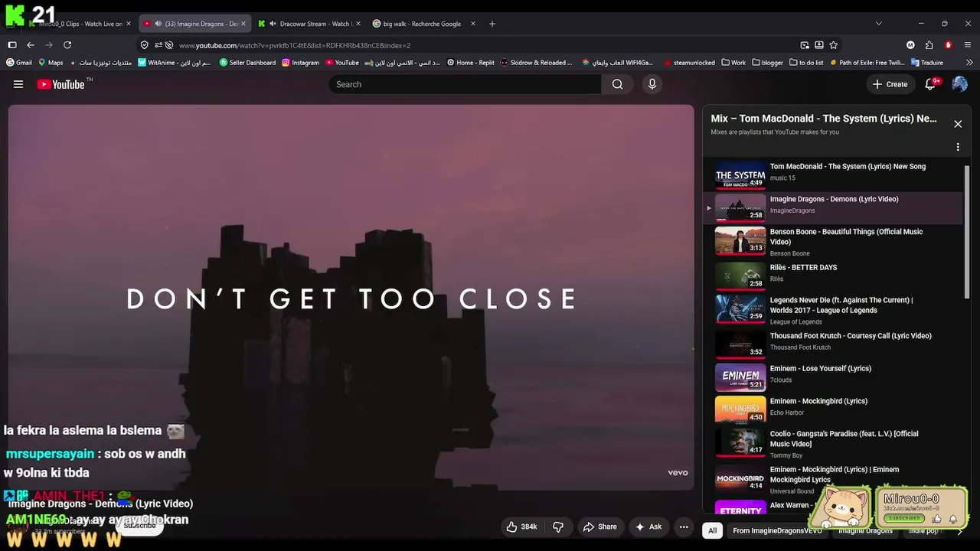Open the Work bookmarks folder
980x551 pixels.
[733, 63]
